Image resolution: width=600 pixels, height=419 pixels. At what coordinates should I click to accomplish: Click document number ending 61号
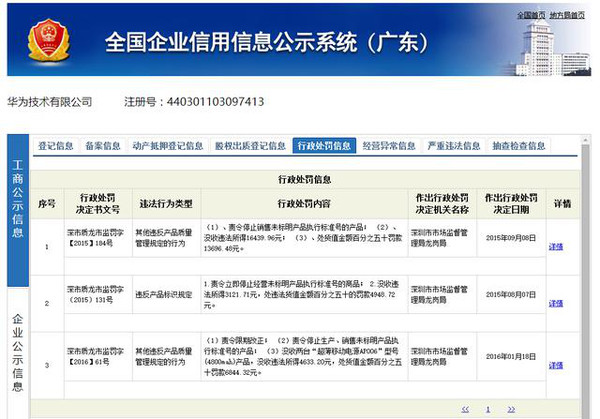click(x=95, y=356)
